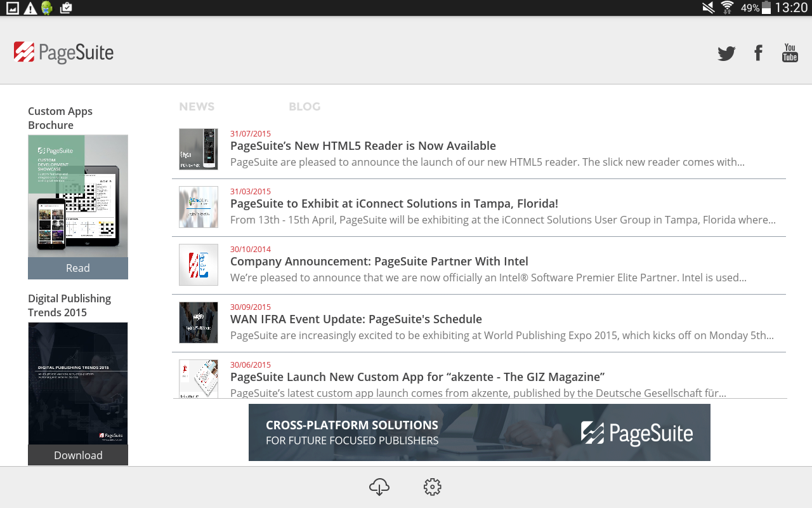Screen dimensions: 812x508
Task: Open the Custom Apps Brochure cover
Action: [78, 196]
